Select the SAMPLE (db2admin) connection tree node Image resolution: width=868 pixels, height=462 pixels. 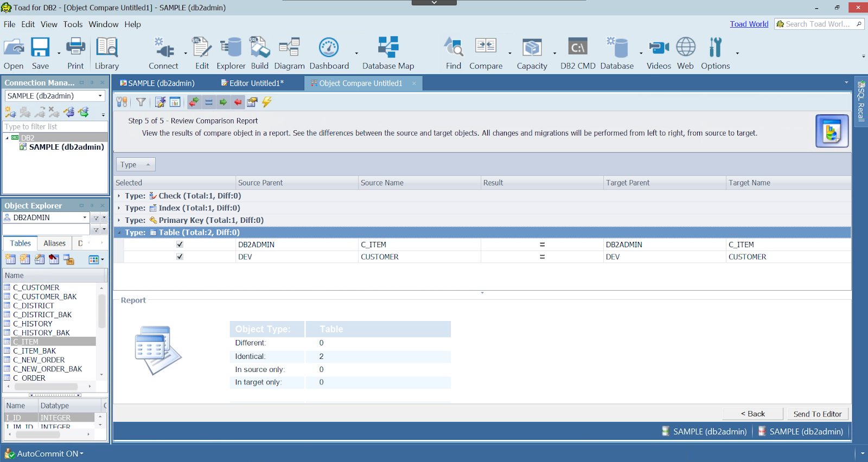pos(66,147)
